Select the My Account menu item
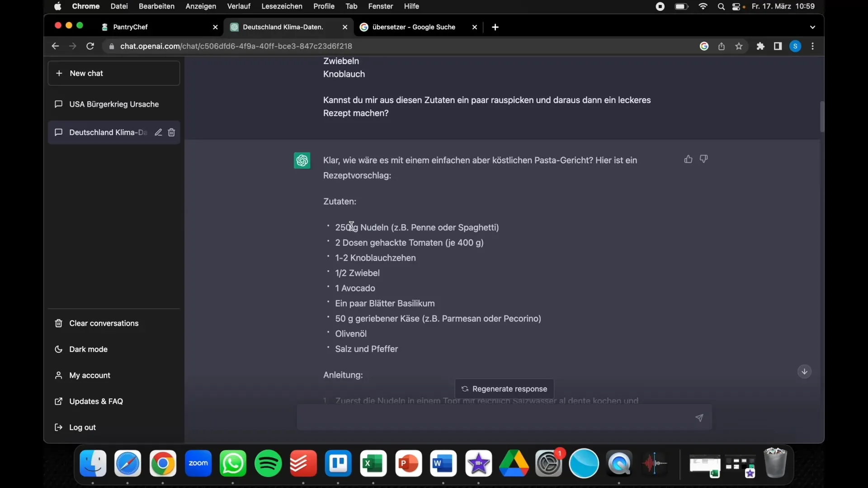Image resolution: width=868 pixels, height=488 pixels. [90, 375]
